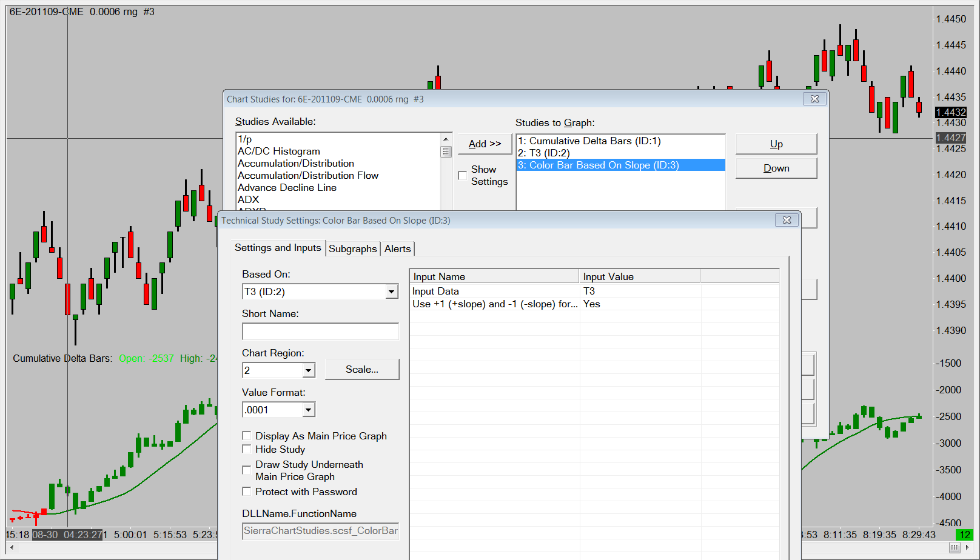Click the 1.4432 current price label
Viewport: 980px width, 560px height.
tap(951, 112)
